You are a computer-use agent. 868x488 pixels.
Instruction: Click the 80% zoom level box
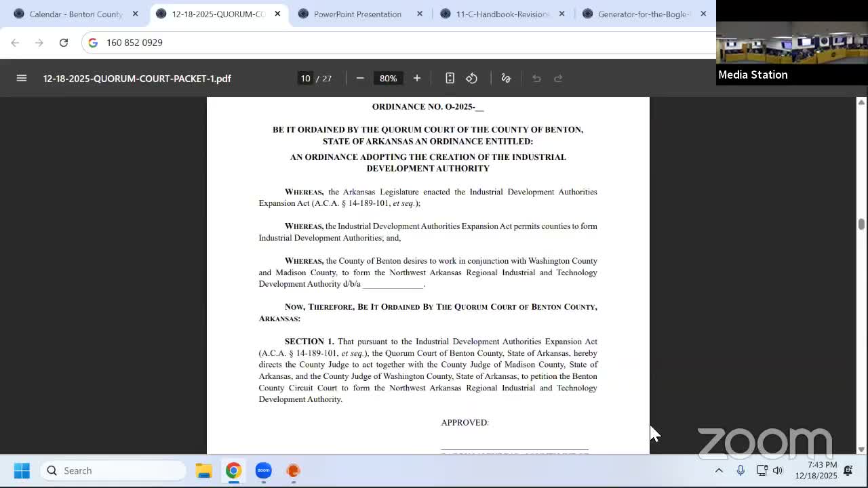click(x=388, y=78)
